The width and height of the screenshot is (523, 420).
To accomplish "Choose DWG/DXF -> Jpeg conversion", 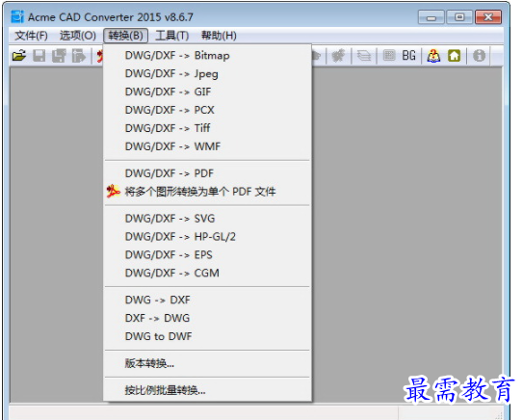I will (207, 74).
